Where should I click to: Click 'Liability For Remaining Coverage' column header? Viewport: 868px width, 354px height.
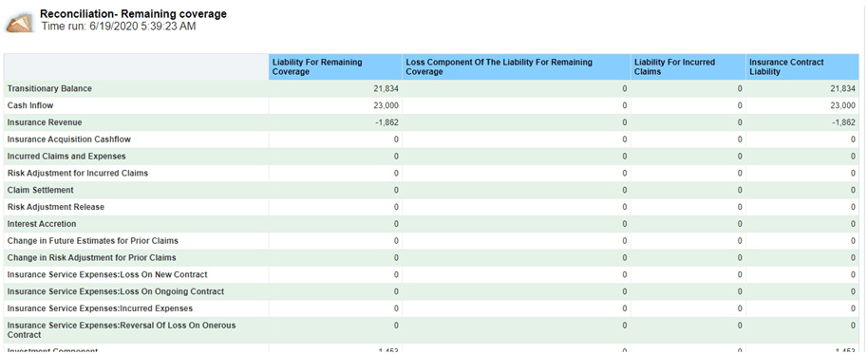click(335, 67)
